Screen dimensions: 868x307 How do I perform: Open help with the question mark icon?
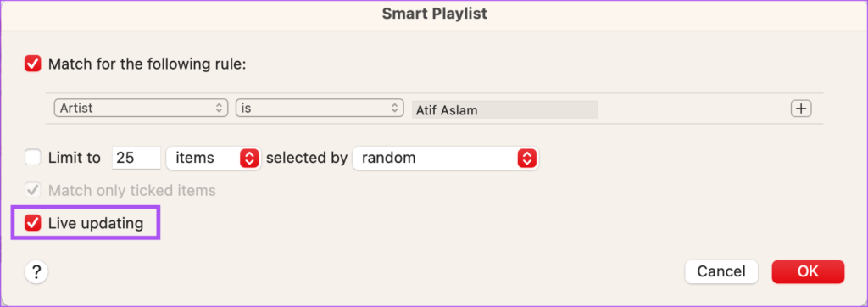click(36, 272)
